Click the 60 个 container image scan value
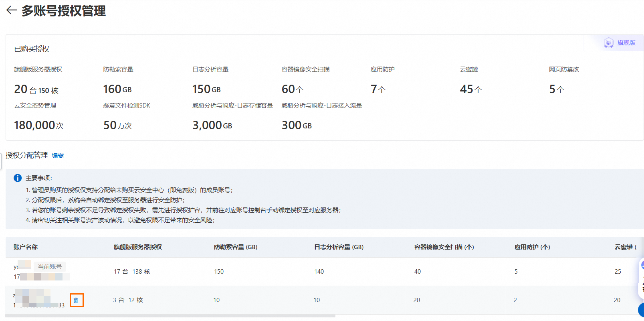644x321 pixels. pos(293,89)
